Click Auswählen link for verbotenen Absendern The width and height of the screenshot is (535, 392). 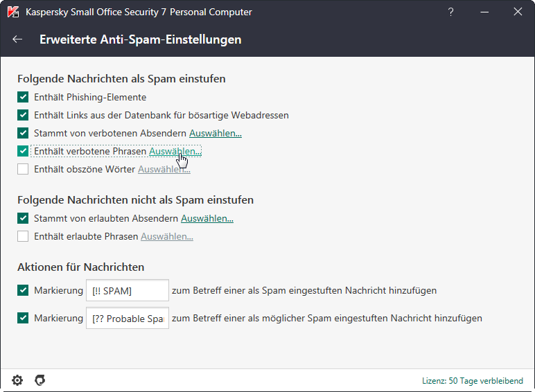coord(216,133)
